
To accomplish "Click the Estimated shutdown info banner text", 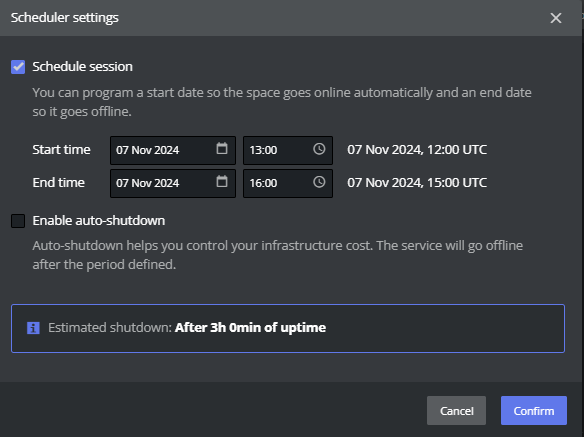I will [x=187, y=327].
